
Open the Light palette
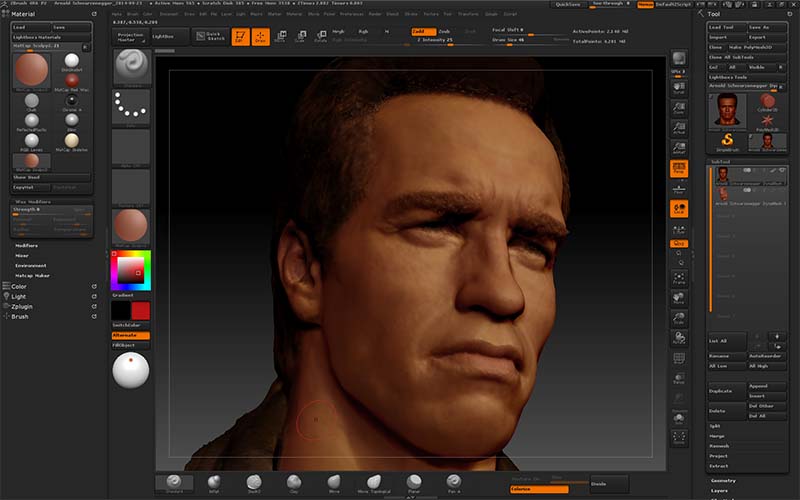tap(18, 296)
